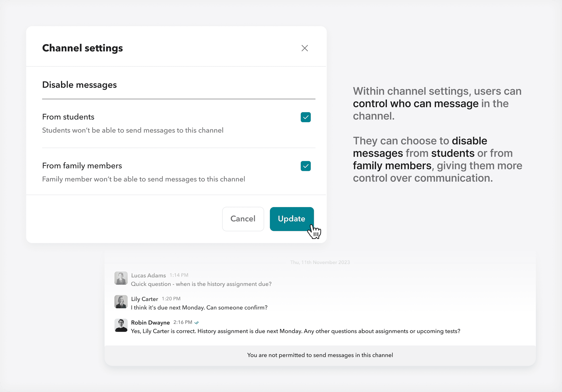Open Robin Dwayne's avatar
Viewport: 562px width, 392px height.
coord(121,325)
